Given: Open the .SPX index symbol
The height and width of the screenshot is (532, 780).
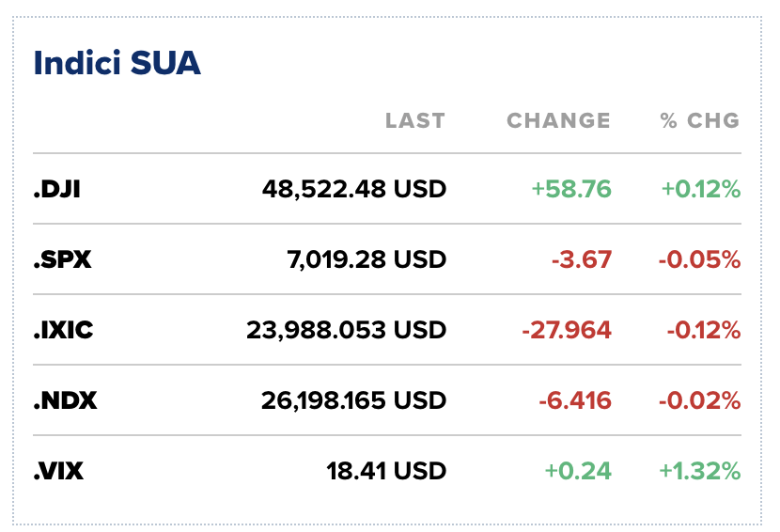Looking at the screenshot, I should click(x=63, y=260).
